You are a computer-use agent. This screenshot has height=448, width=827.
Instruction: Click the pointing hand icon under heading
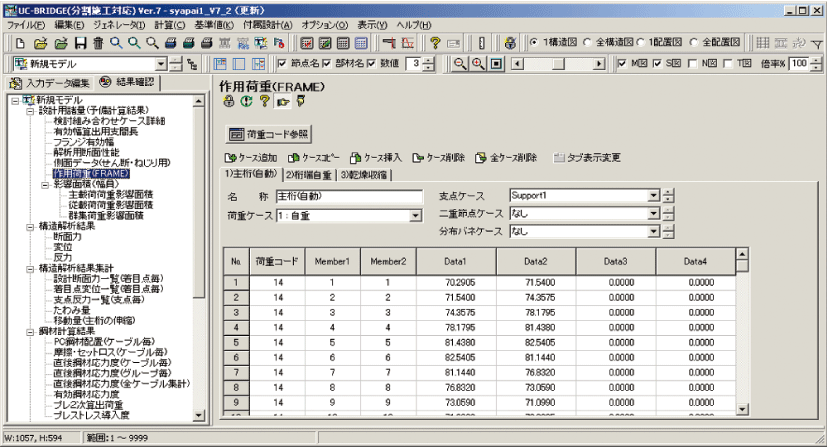283,102
